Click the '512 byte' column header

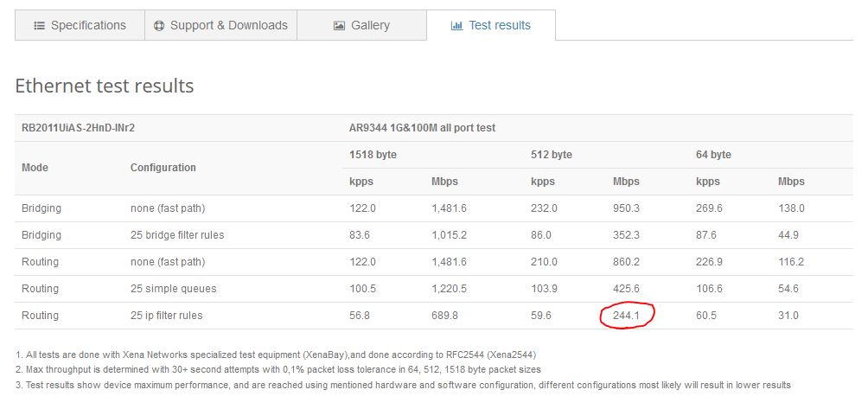click(552, 155)
